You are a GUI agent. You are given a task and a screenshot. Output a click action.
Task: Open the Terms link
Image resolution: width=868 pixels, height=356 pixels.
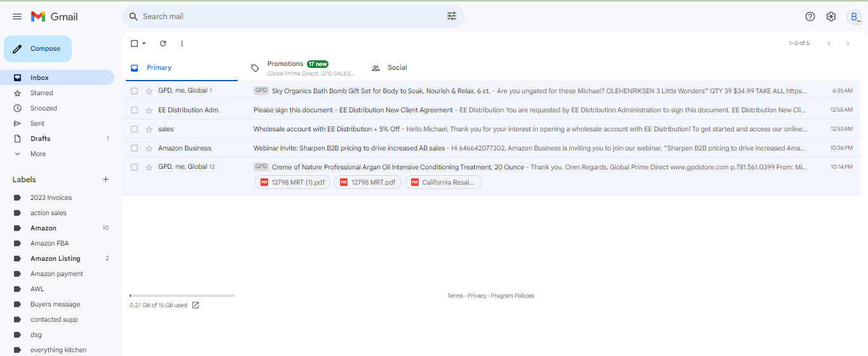click(x=455, y=296)
